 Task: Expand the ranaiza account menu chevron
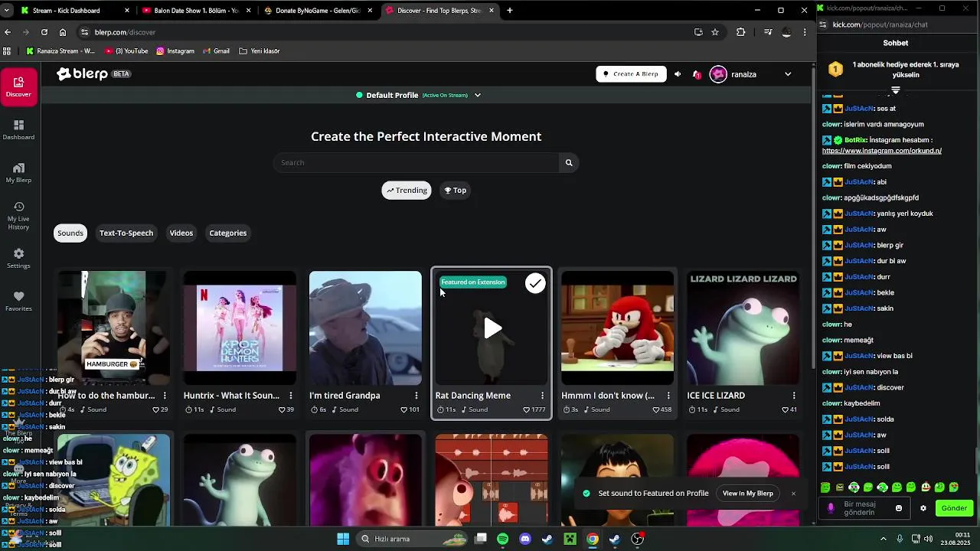(x=788, y=74)
